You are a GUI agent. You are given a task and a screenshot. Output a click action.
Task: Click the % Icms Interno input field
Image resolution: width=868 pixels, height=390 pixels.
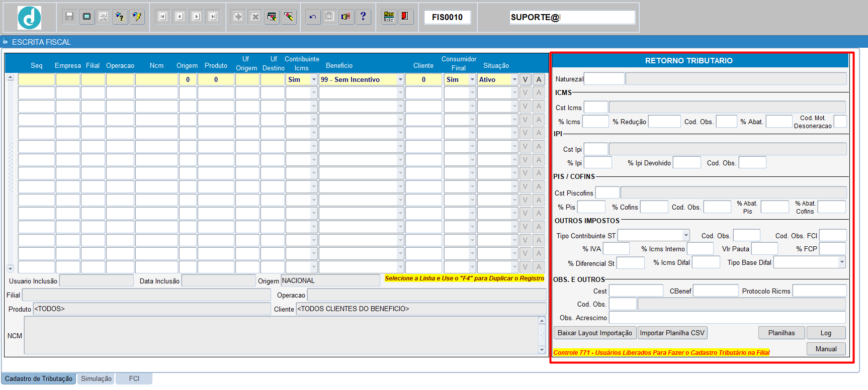(700, 248)
